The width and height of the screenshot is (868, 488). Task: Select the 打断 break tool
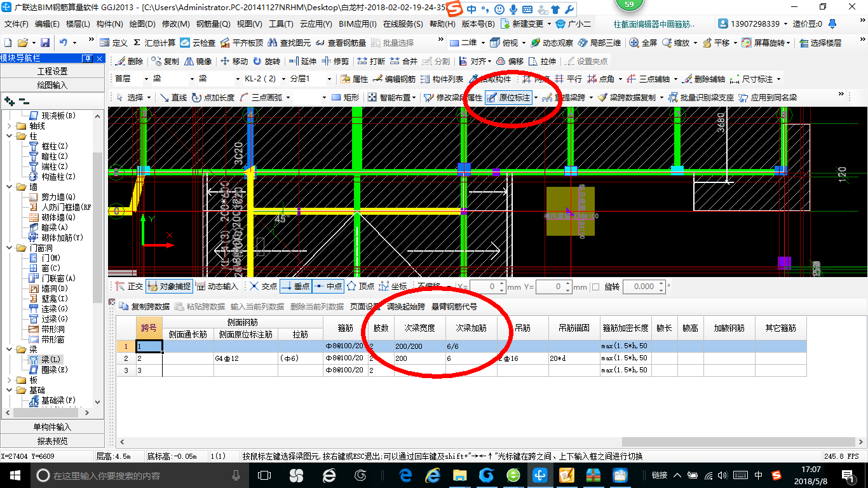tap(371, 61)
